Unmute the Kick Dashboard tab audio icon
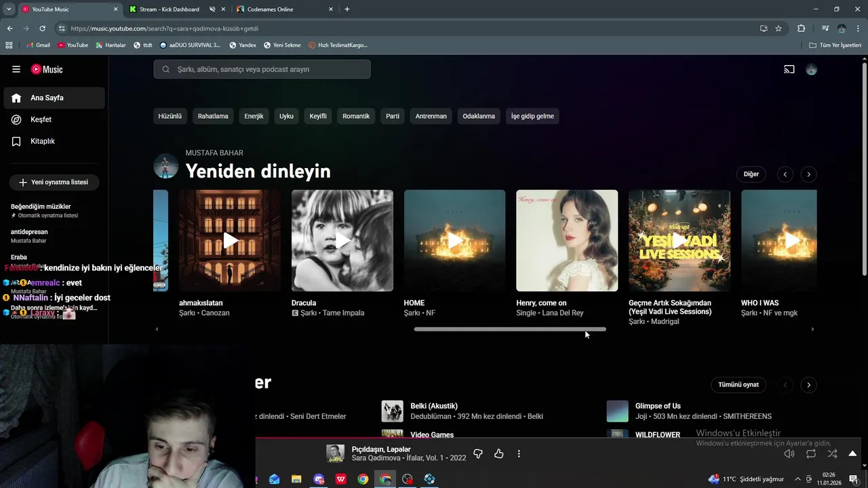868x488 pixels. (x=212, y=9)
